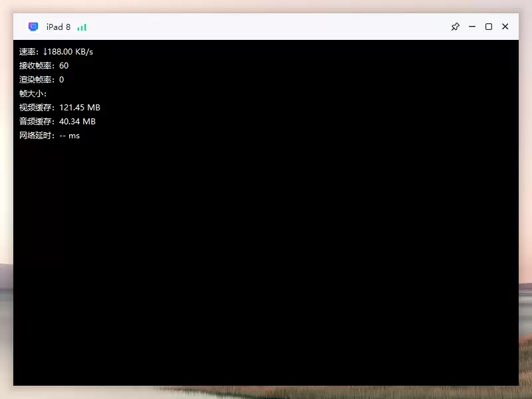This screenshot has height=399, width=532.
Task: Click the 音频缓存 audio buffer label
Action: click(37, 122)
